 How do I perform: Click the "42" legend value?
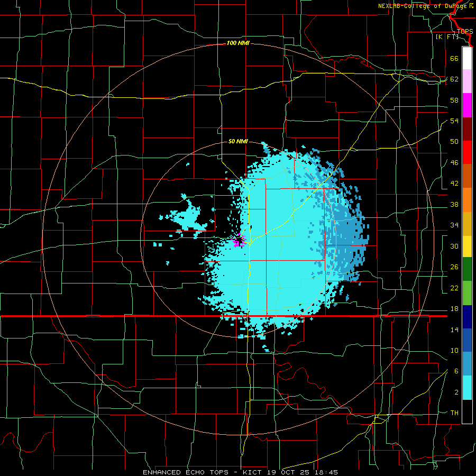pos(454,184)
